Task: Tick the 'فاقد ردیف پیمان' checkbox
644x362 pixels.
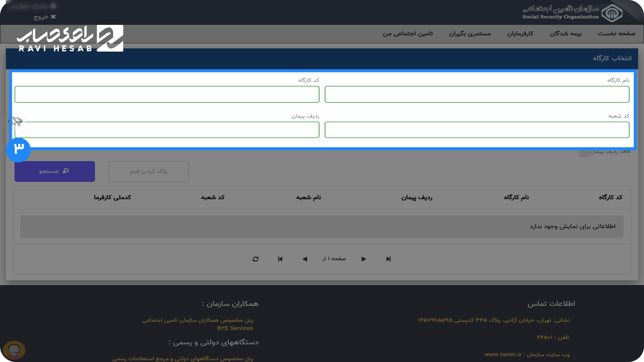Action: pyautogui.click(x=584, y=152)
